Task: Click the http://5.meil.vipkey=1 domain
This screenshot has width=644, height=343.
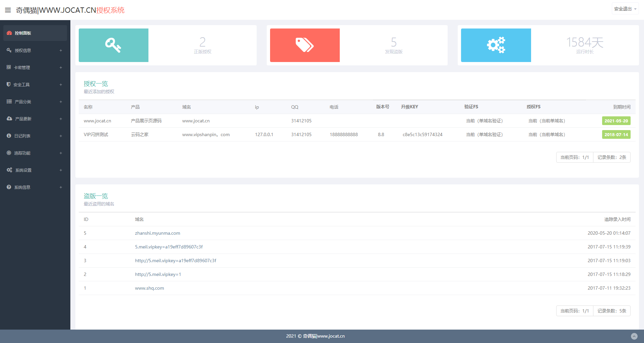Action: click(x=158, y=274)
